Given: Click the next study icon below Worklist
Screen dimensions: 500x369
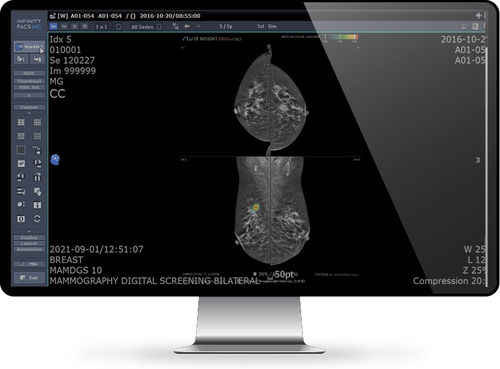Looking at the screenshot, I should [x=37, y=59].
